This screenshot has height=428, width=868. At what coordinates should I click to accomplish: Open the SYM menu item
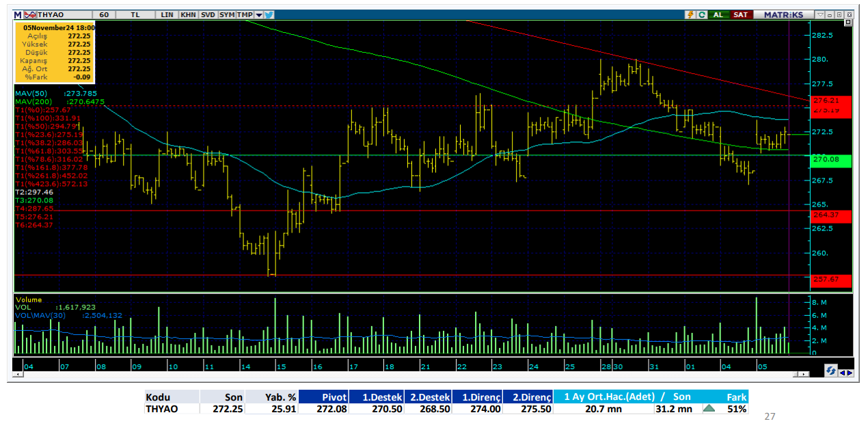click(228, 14)
